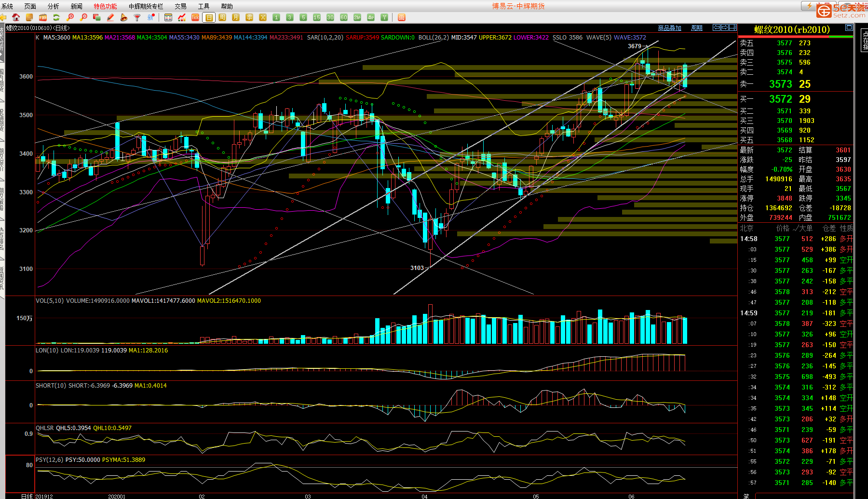868x499 pixels.
Task: Open the 页面 menu
Action: tap(30, 6)
